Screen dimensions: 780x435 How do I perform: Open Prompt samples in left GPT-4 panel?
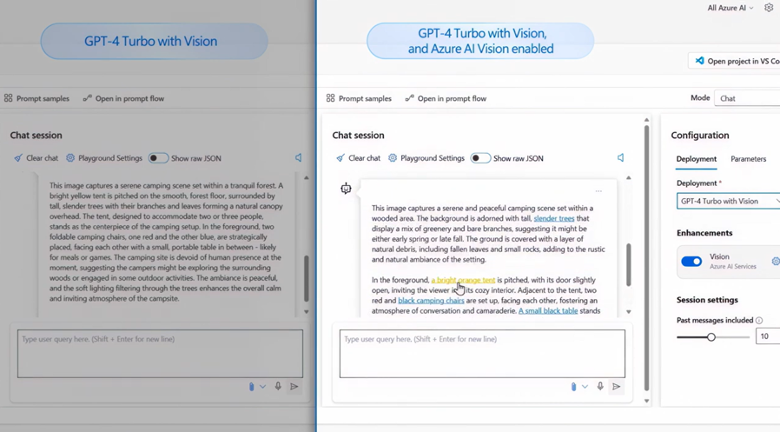click(x=37, y=99)
